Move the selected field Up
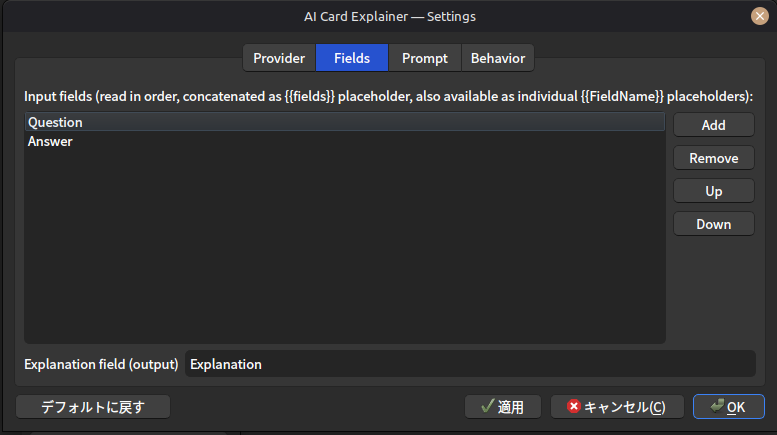The height and width of the screenshot is (435, 777). pos(713,191)
